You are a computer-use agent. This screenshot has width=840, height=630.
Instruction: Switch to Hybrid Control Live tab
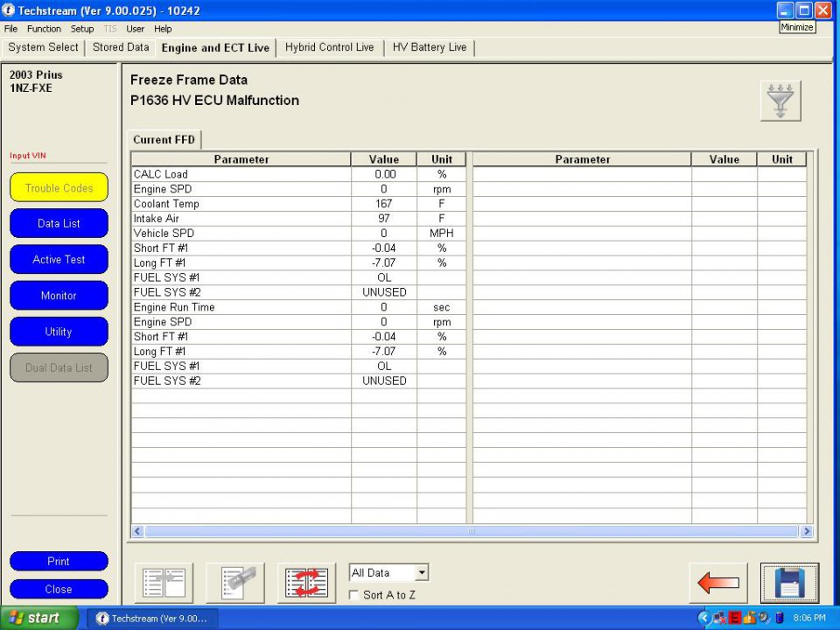click(330, 47)
